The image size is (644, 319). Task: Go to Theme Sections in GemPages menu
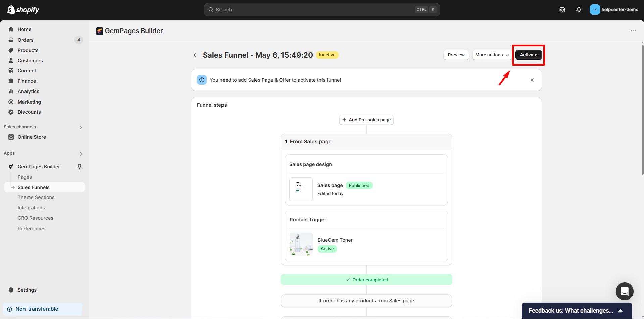point(36,197)
